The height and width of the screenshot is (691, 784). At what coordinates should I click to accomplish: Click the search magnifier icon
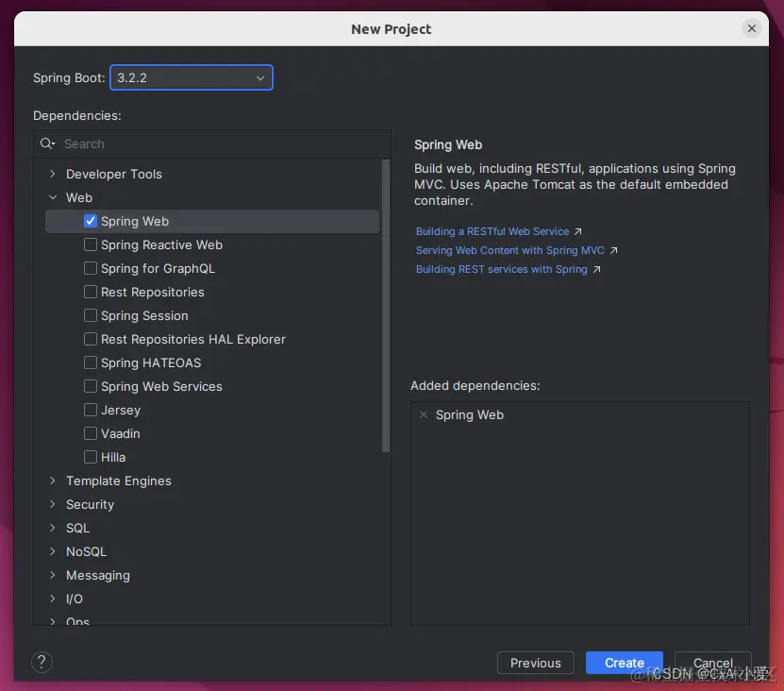(47, 144)
